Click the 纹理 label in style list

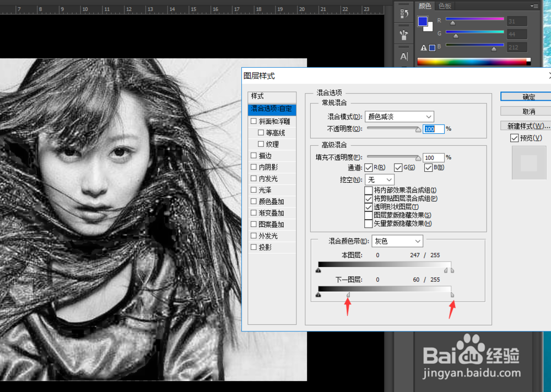tap(272, 144)
